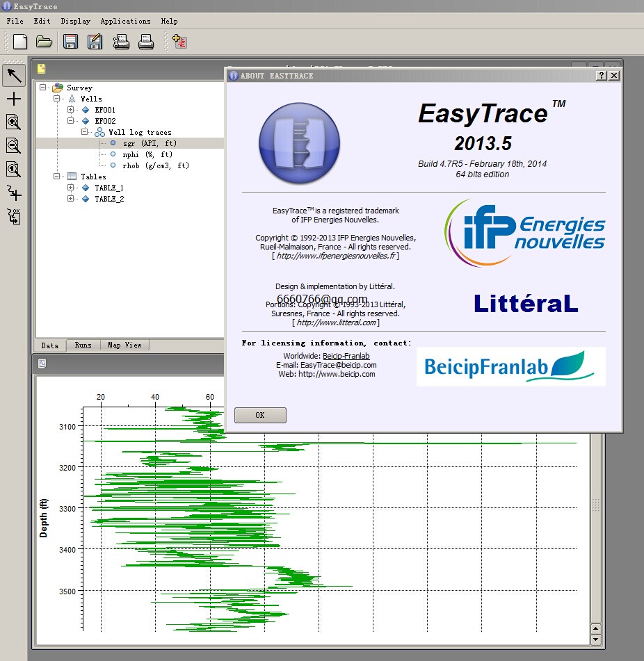Viewport: 644px width, 661px height.
Task: Click the Save As floppy-with-pencil icon
Action: click(x=95, y=42)
